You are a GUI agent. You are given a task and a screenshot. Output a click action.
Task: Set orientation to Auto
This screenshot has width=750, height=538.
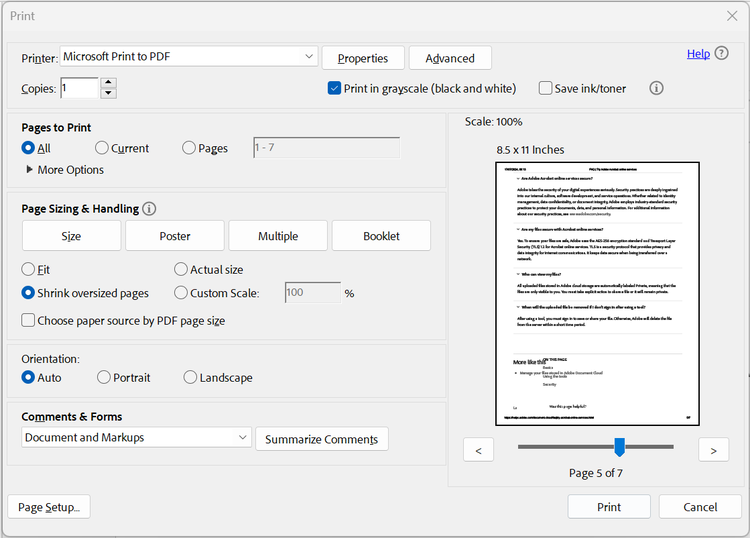click(28, 377)
